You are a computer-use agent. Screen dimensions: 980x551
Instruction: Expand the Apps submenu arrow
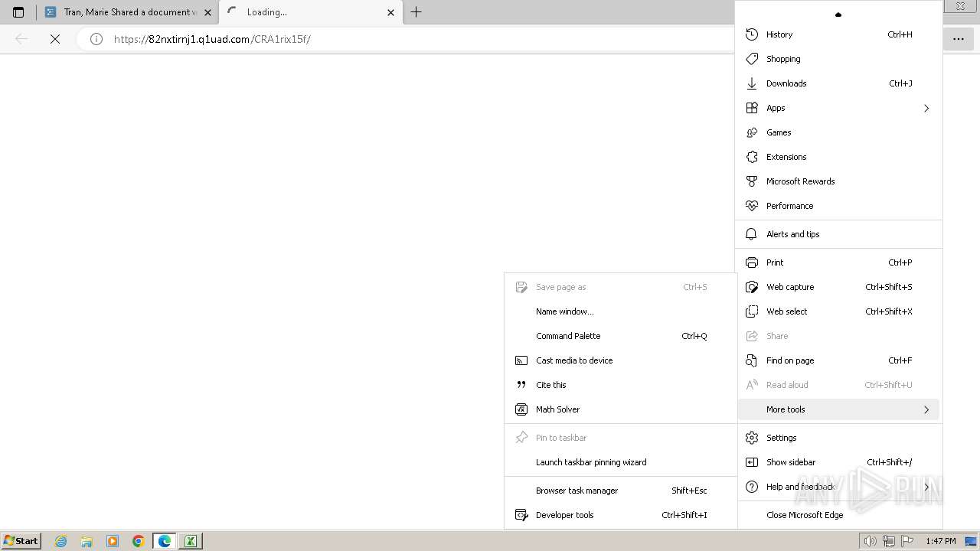tap(926, 108)
